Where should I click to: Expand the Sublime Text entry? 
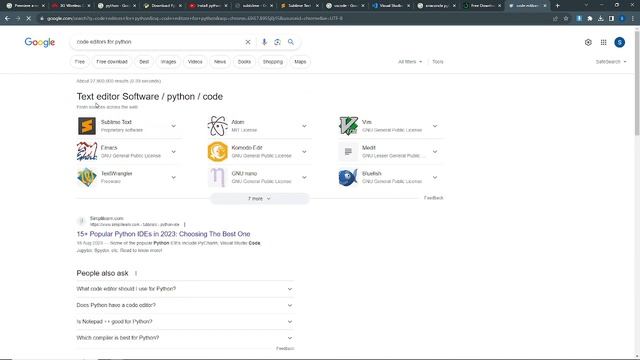pos(173,126)
